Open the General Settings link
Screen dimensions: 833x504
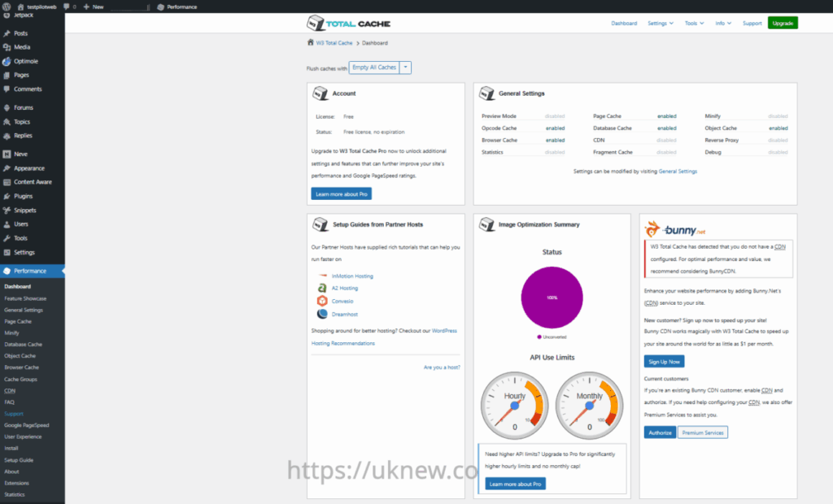(x=678, y=172)
